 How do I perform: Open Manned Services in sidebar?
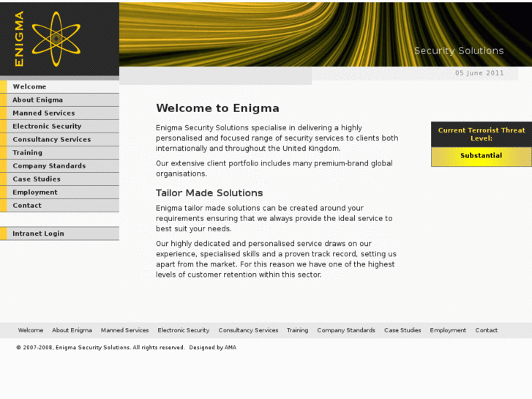click(x=43, y=113)
